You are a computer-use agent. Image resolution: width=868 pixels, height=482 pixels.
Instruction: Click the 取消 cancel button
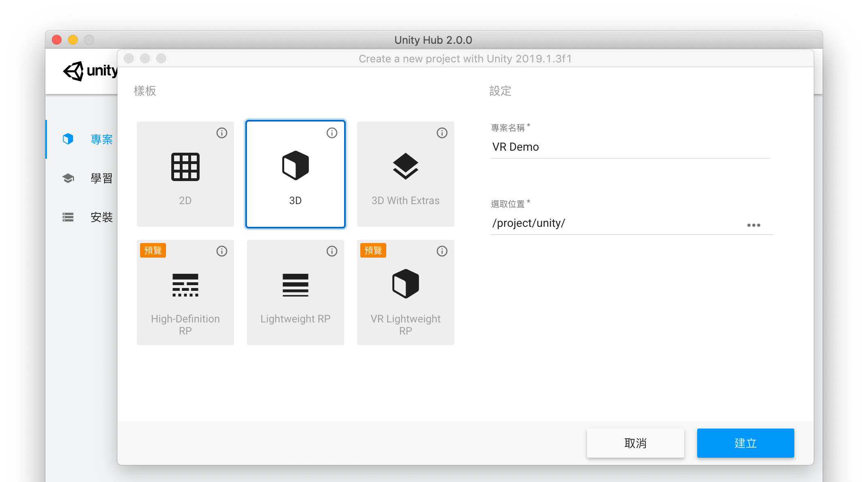pos(636,443)
